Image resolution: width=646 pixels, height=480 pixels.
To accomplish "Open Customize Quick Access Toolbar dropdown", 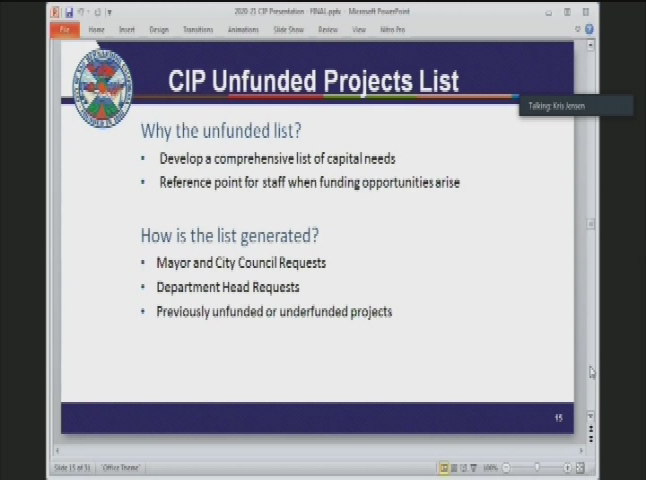I will point(110,12).
